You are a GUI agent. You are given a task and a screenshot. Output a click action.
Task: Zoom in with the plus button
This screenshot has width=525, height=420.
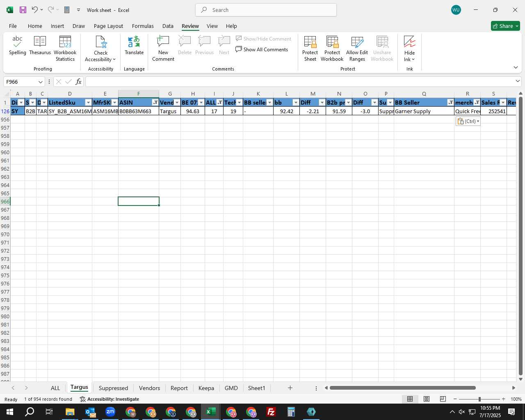pyautogui.click(x=503, y=399)
